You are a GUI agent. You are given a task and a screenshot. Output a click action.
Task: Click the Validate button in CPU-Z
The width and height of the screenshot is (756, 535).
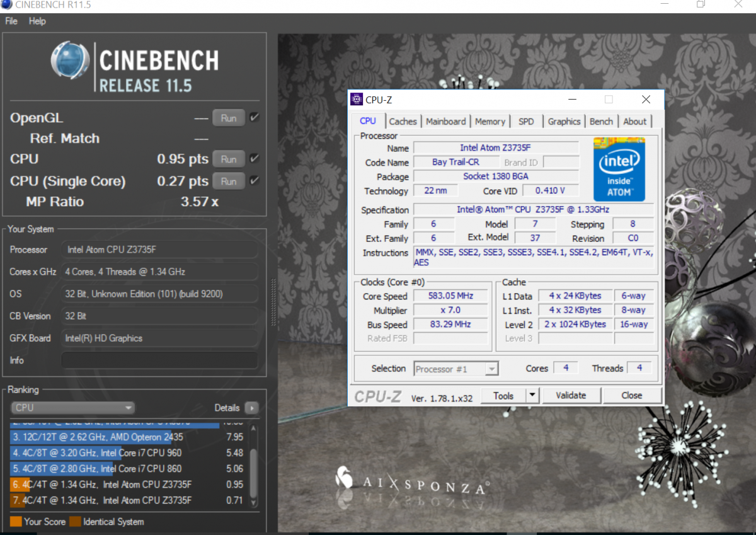571,396
